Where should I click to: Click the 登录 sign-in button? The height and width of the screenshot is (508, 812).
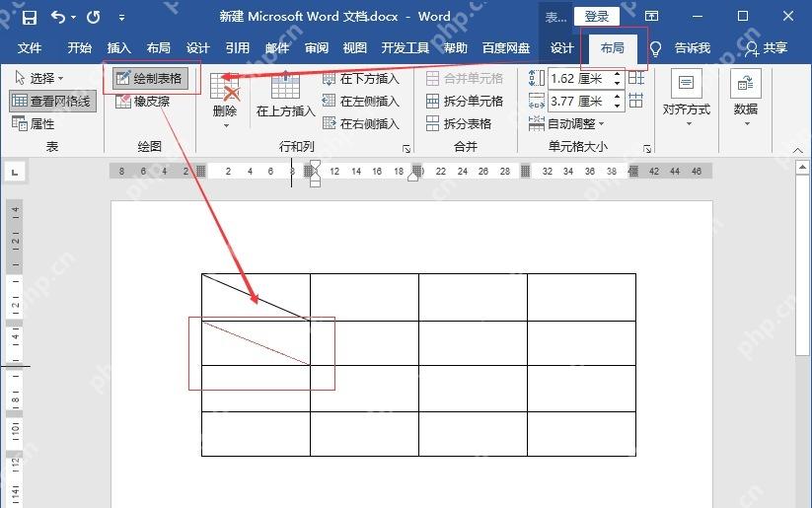point(597,17)
